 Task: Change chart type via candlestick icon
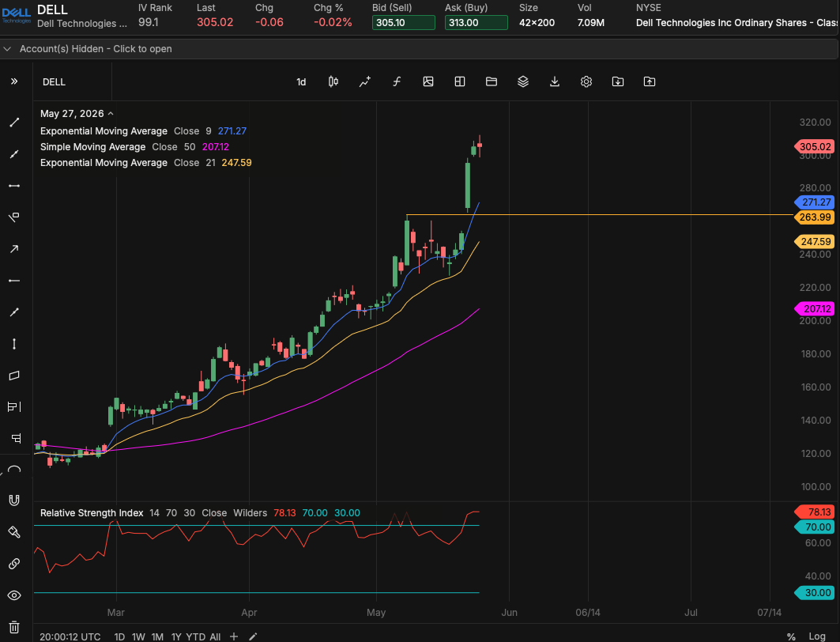(333, 81)
